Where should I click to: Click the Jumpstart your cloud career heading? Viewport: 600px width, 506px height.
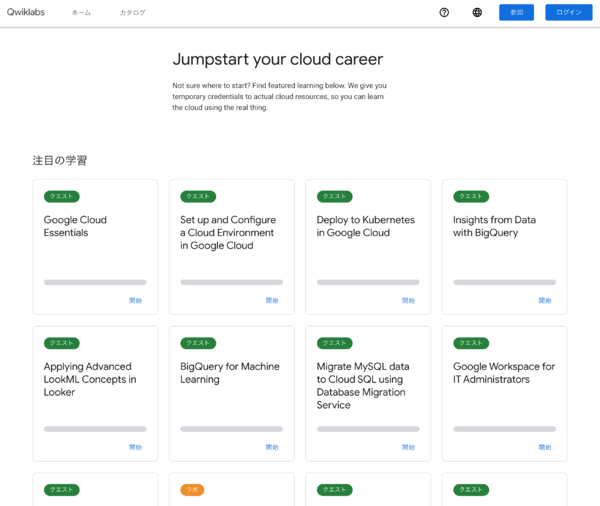pyautogui.click(x=277, y=59)
